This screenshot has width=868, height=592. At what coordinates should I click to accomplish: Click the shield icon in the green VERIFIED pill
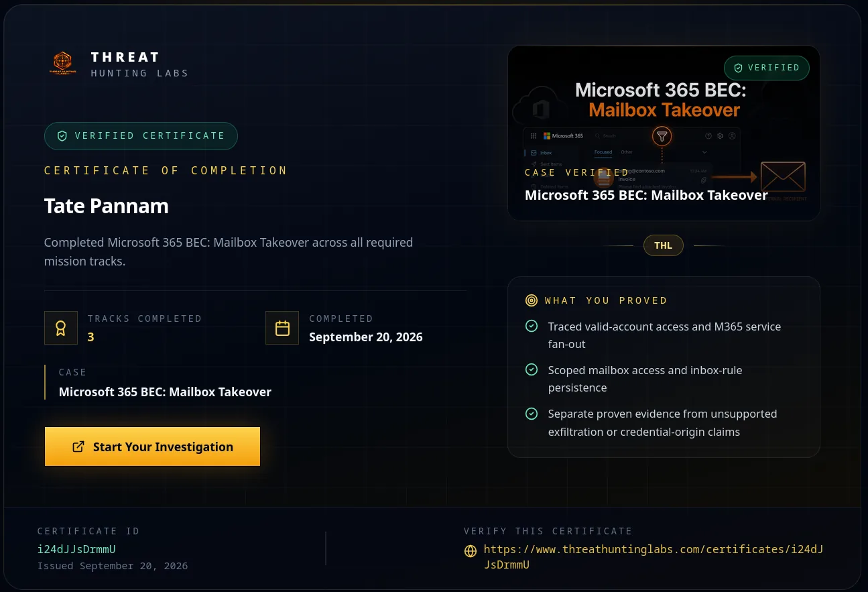click(x=739, y=68)
